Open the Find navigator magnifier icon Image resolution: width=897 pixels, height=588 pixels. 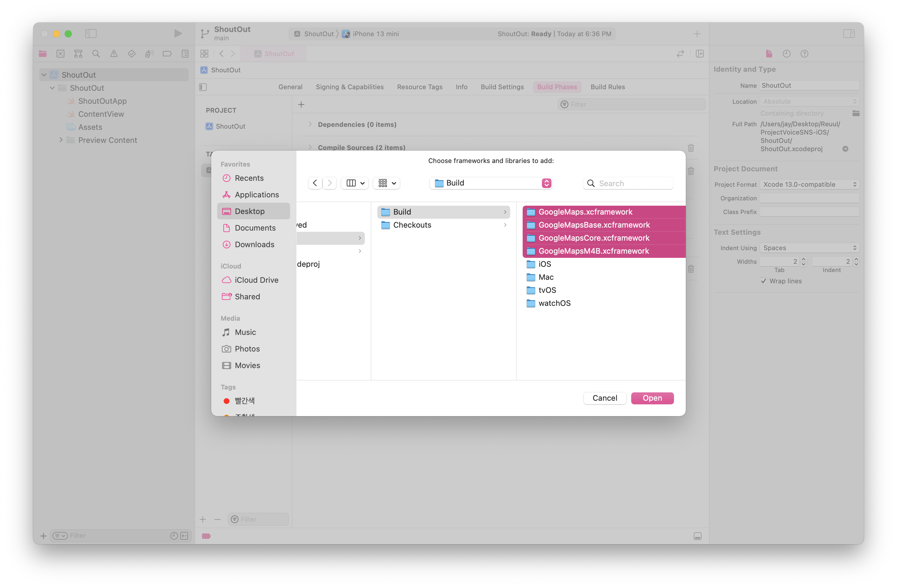[96, 54]
